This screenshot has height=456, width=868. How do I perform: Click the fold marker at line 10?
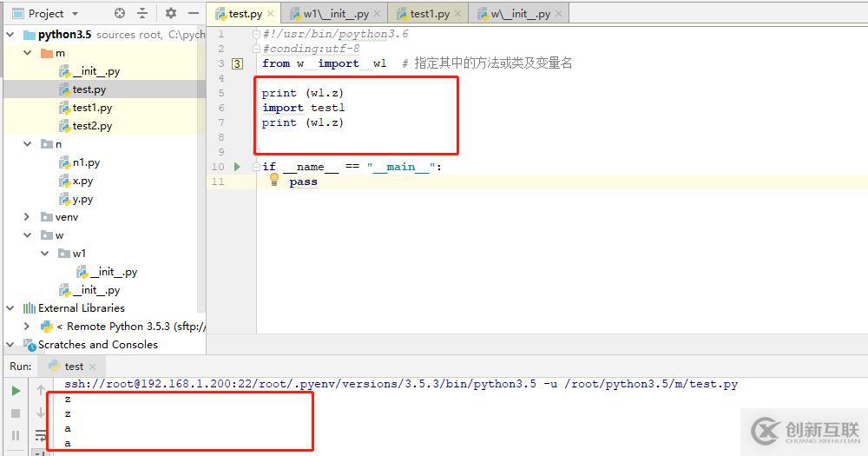(x=256, y=167)
